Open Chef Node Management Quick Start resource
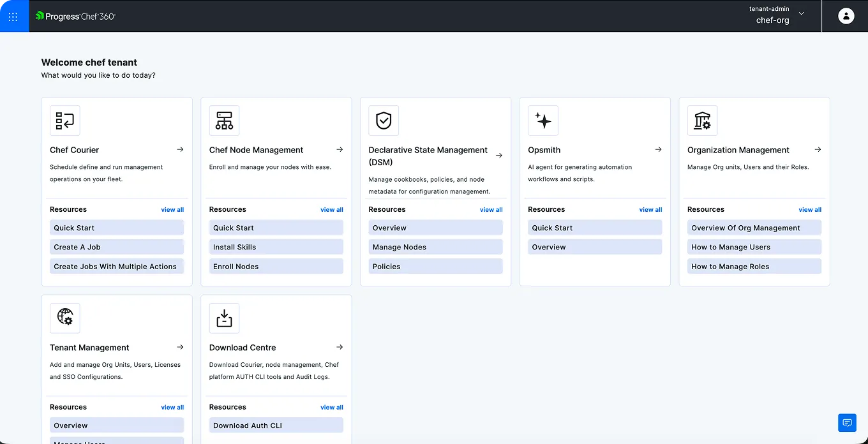 tap(276, 228)
